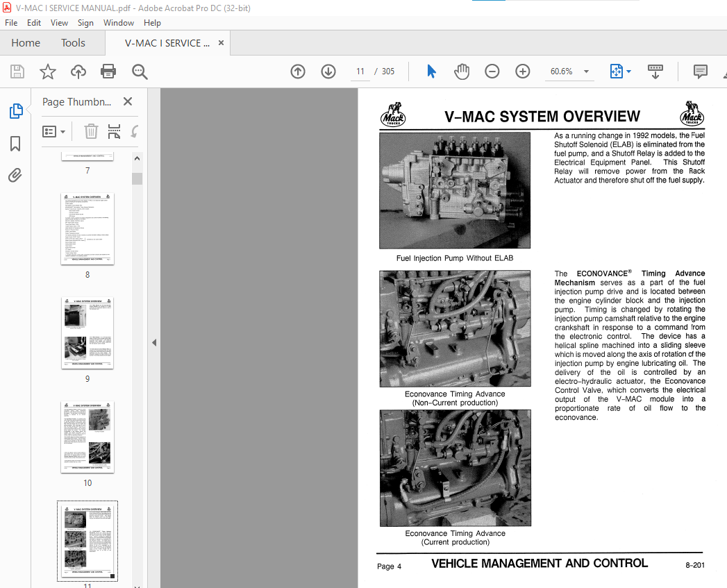Open the Page Thumbnails side panel icon

[16, 111]
